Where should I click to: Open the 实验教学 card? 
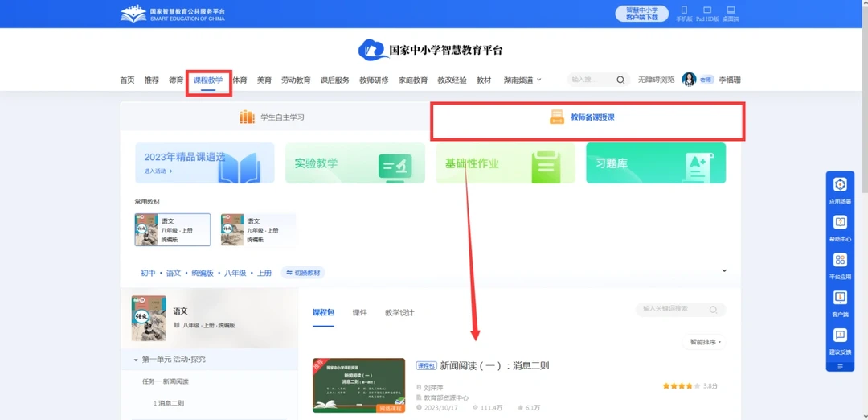[355, 163]
